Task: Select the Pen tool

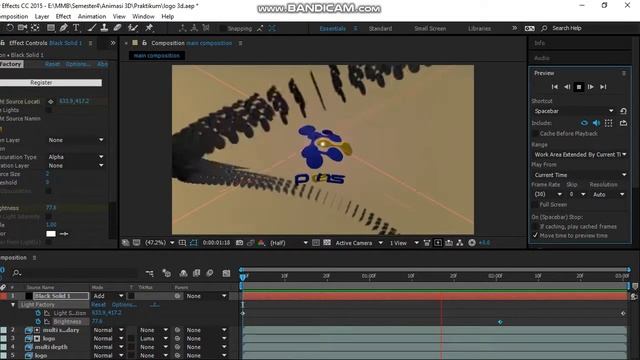Action: [63, 28]
